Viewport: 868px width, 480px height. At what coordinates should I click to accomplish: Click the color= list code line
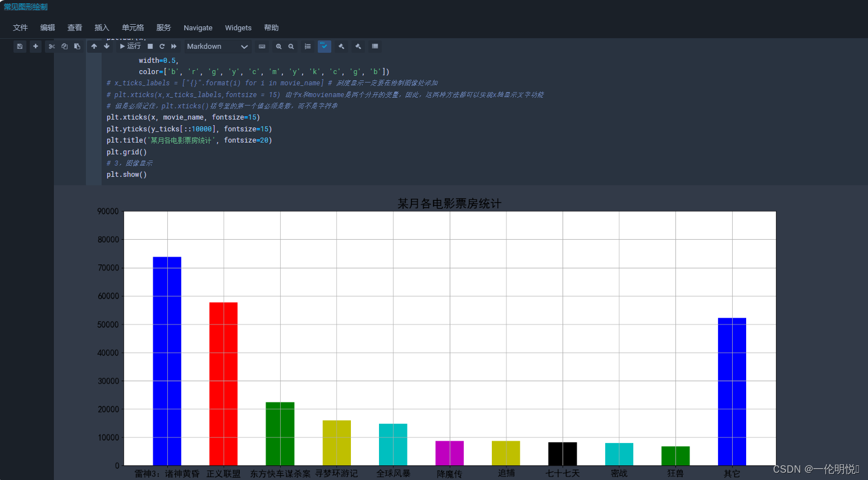264,72
